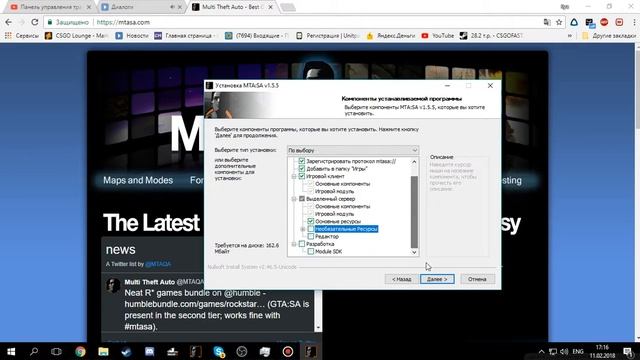Open OBS Studio from the taskbar
This screenshot has height=360, width=640.
(x=242, y=351)
